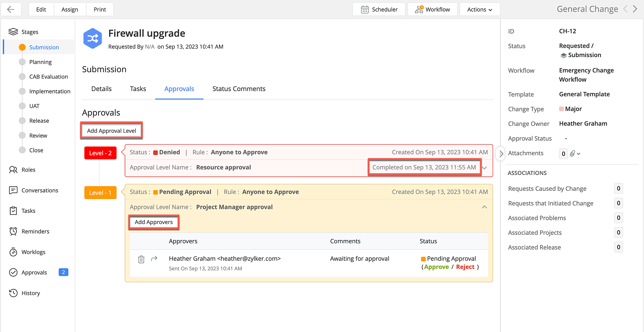Viewport: 644px width, 332px height.
Task: Go to next change using right chevron
Action: click(x=635, y=9)
